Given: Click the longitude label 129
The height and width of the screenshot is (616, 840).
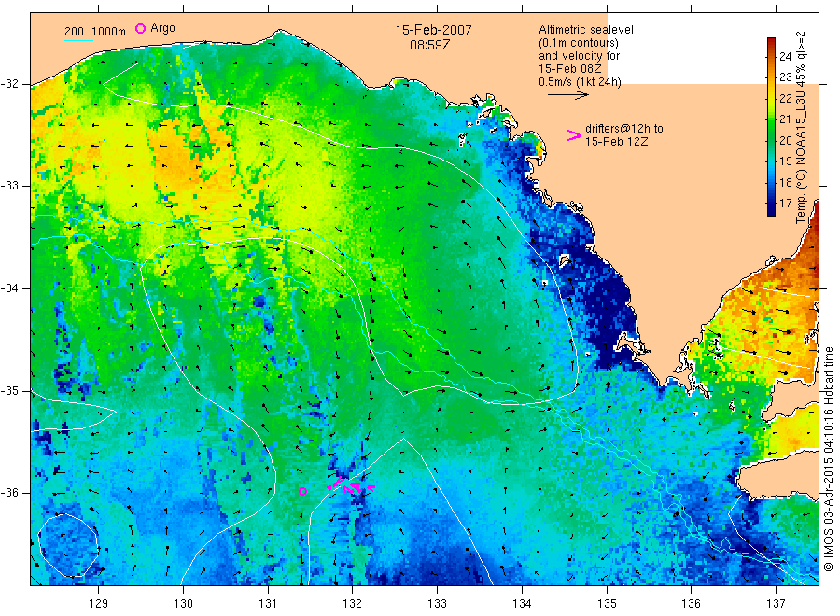Looking at the screenshot, I should click(x=99, y=604).
